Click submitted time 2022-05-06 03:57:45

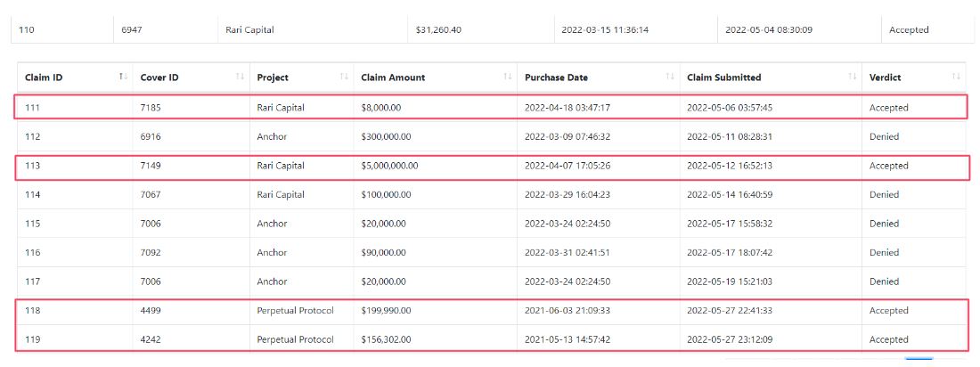click(x=730, y=108)
